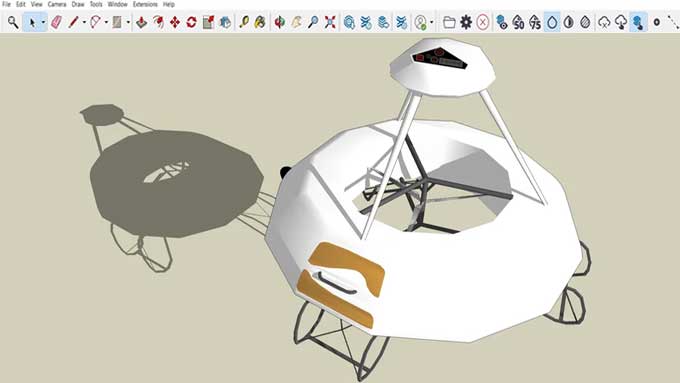
Task: Click the droplet icon labeled 50
Action: point(518,22)
